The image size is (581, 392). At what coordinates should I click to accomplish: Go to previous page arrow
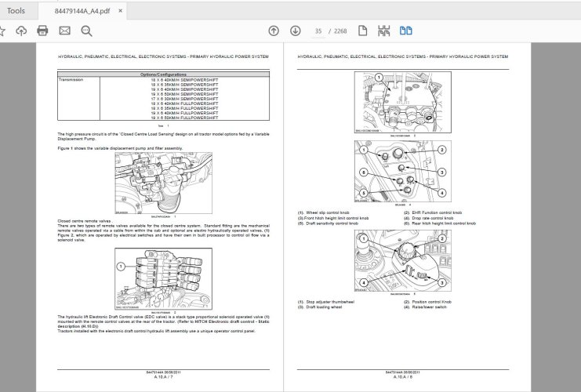point(274,31)
